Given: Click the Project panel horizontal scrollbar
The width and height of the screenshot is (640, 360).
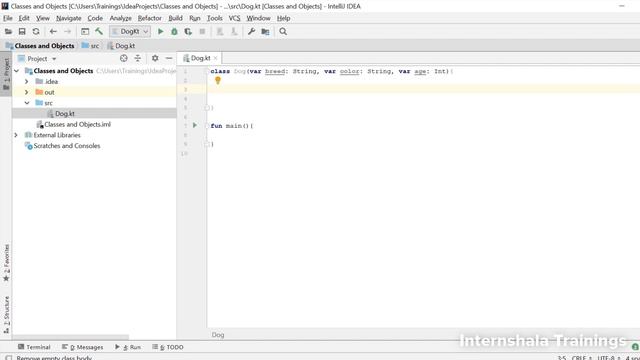Looking at the screenshot, I should 71,338.
